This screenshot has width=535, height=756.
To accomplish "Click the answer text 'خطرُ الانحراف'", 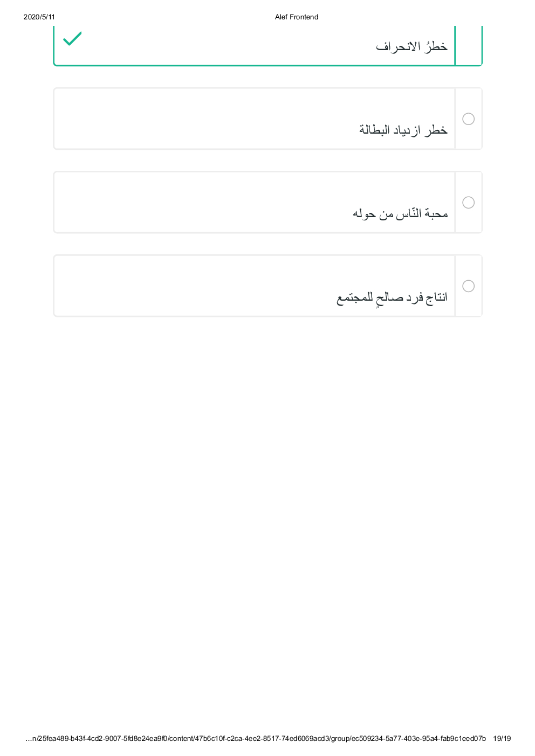I will coord(411,47).
